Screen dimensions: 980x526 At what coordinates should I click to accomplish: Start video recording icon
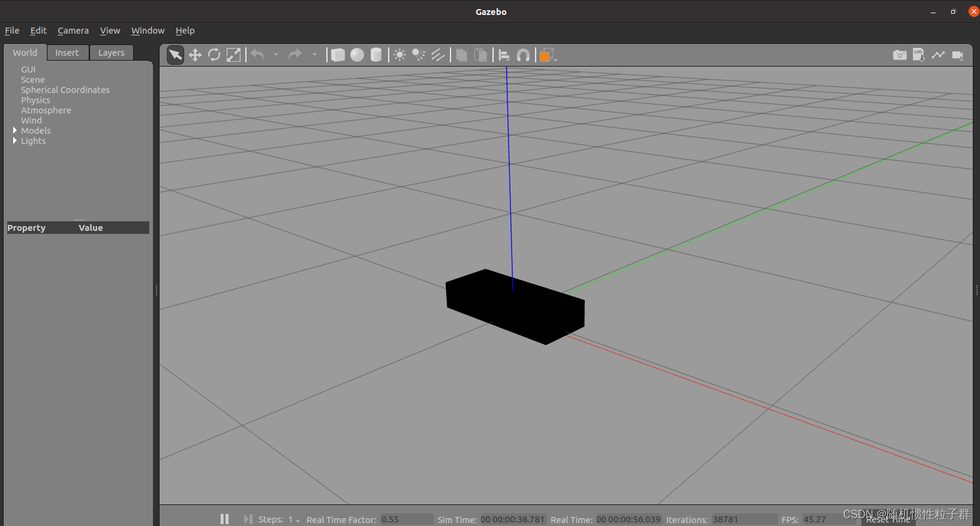[958, 55]
